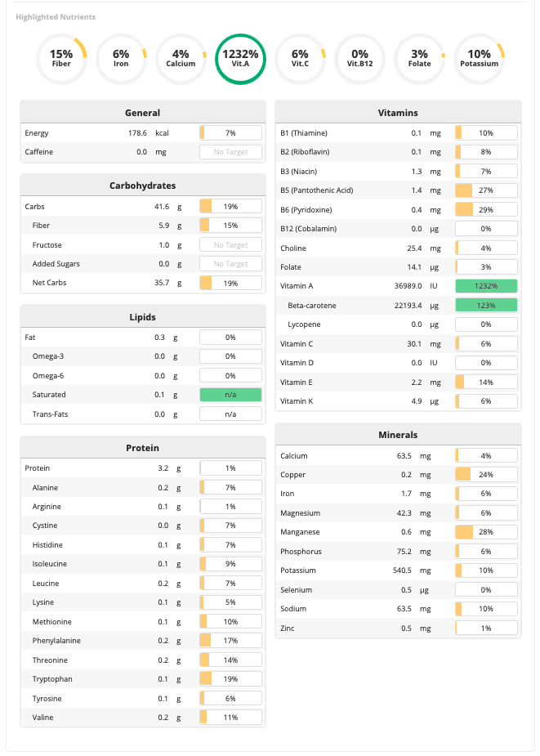This screenshot has height=756, width=540.
Task: Click the Minerals section header
Action: (x=398, y=435)
